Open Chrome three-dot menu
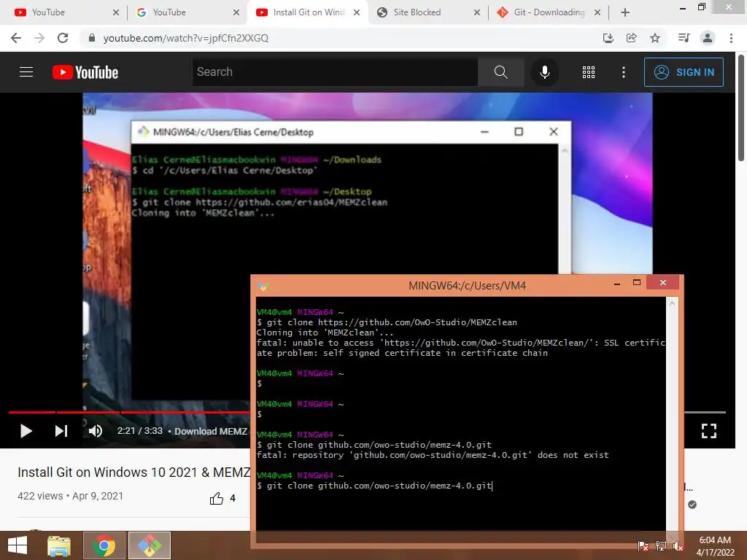The width and height of the screenshot is (747, 560). [x=731, y=38]
